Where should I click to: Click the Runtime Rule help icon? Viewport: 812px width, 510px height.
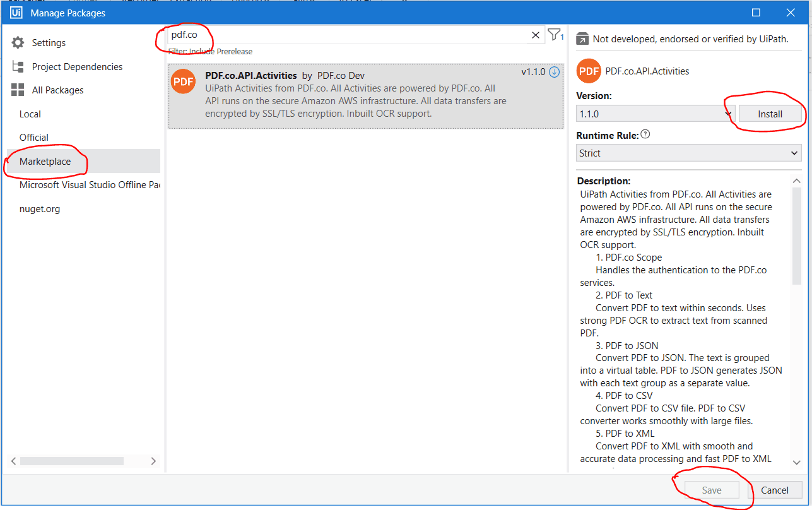645,134
